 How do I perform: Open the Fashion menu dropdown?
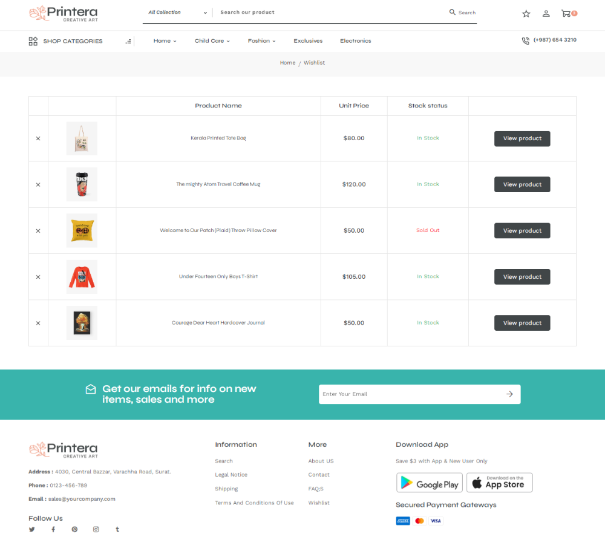[261, 41]
